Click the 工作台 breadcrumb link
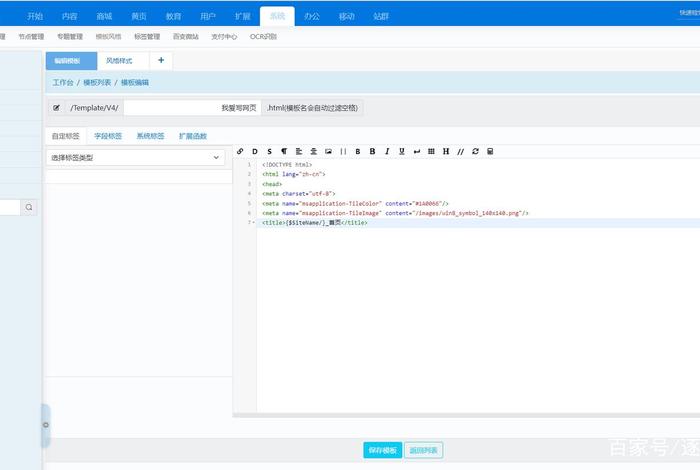Image resolution: width=700 pixels, height=470 pixels. point(63,83)
